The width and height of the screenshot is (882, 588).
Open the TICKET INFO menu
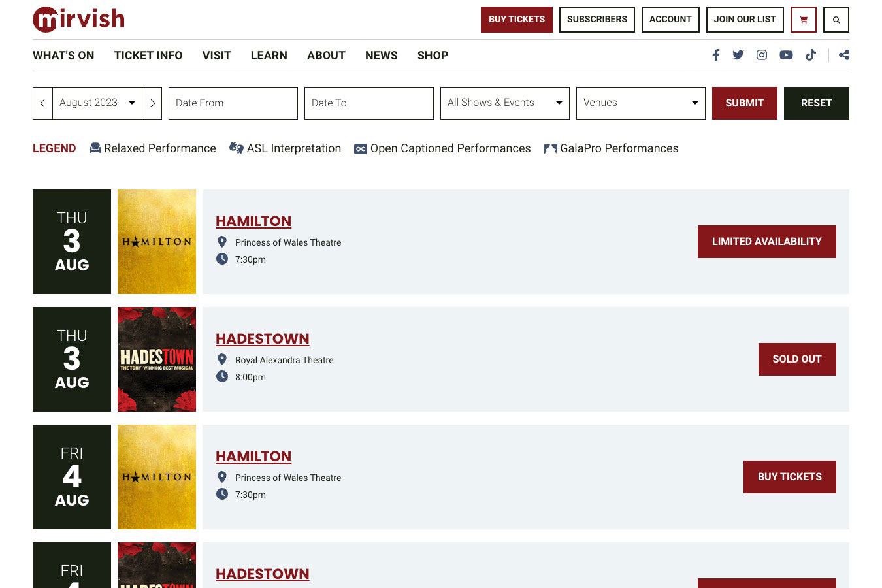[x=148, y=56]
